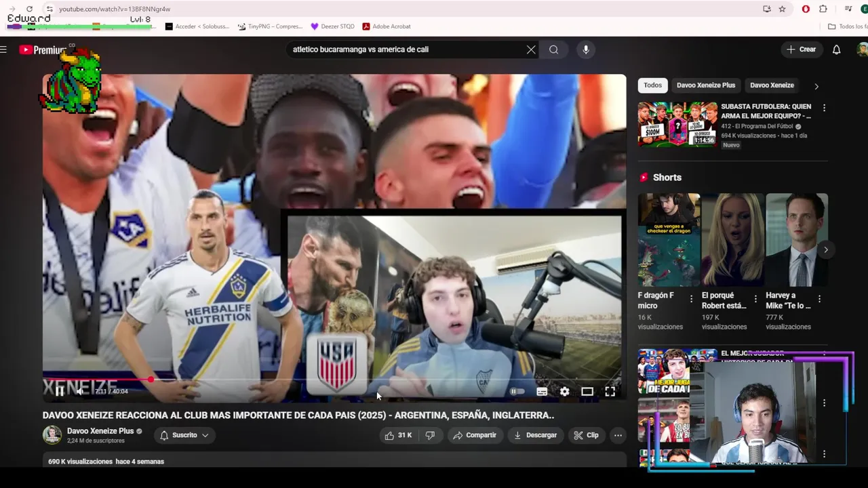Dislike the video
The width and height of the screenshot is (868, 488).
click(x=430, y=435)
